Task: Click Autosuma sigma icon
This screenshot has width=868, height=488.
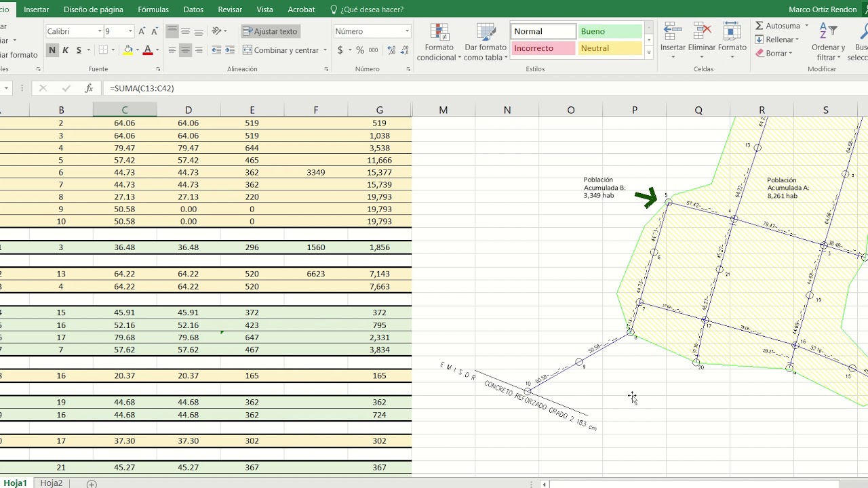Action: (759, 26)
